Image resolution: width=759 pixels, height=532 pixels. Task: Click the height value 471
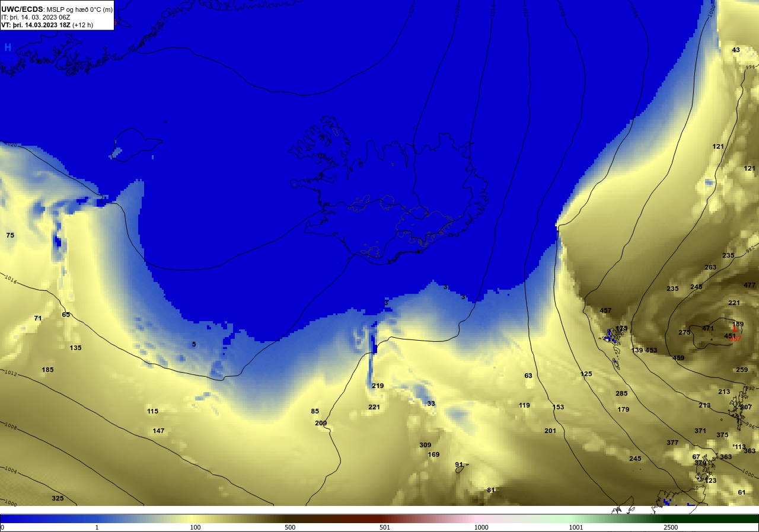coord(708,328)
